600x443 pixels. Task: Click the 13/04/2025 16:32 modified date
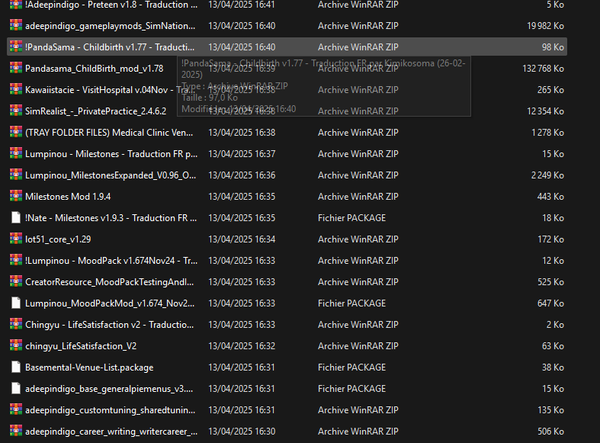(242, 346)
